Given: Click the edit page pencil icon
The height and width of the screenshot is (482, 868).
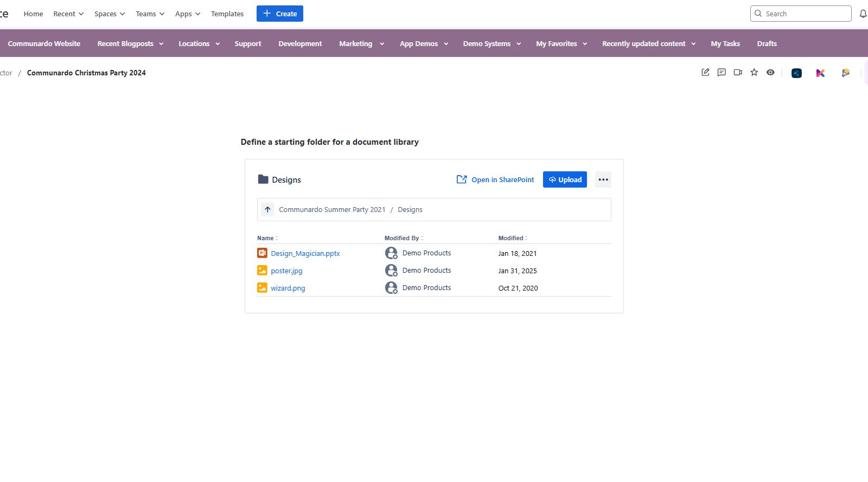Looking at the screenshot, I should [705, 72].
